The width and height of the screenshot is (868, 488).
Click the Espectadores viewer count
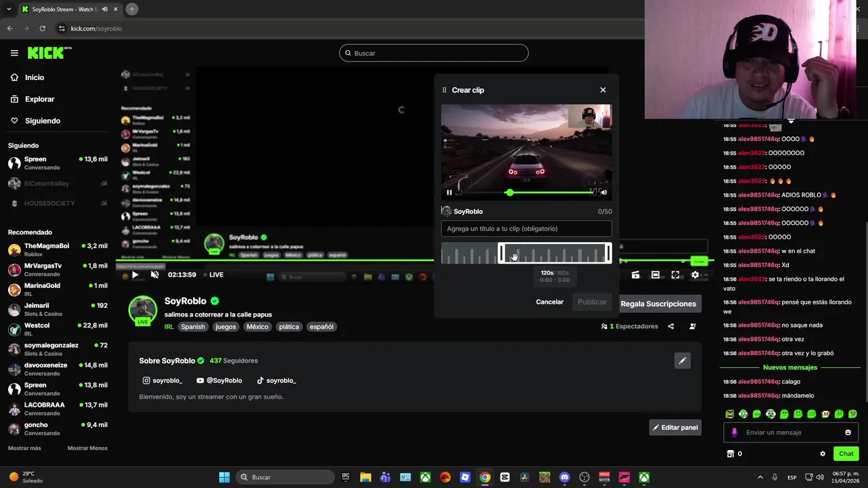point(629,326)
